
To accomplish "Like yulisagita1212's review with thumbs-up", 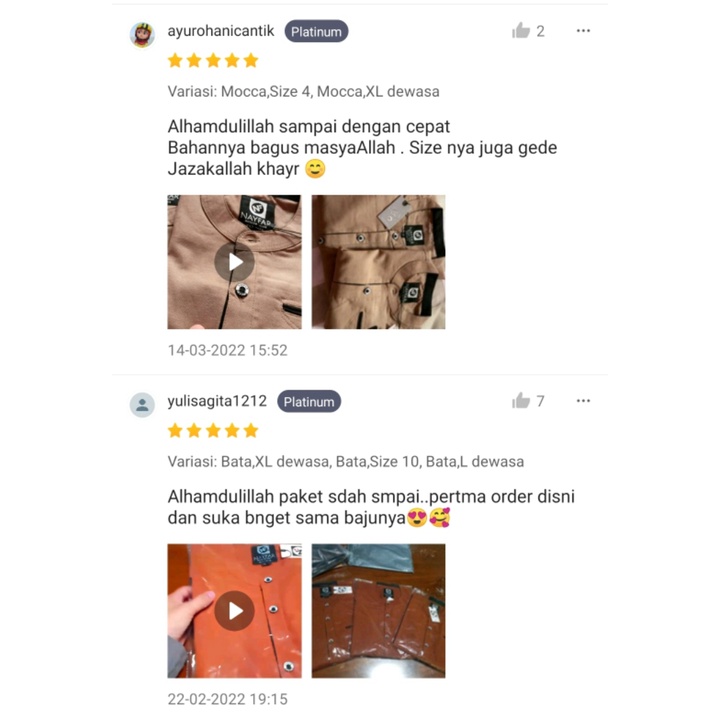I will coord(521,401).
